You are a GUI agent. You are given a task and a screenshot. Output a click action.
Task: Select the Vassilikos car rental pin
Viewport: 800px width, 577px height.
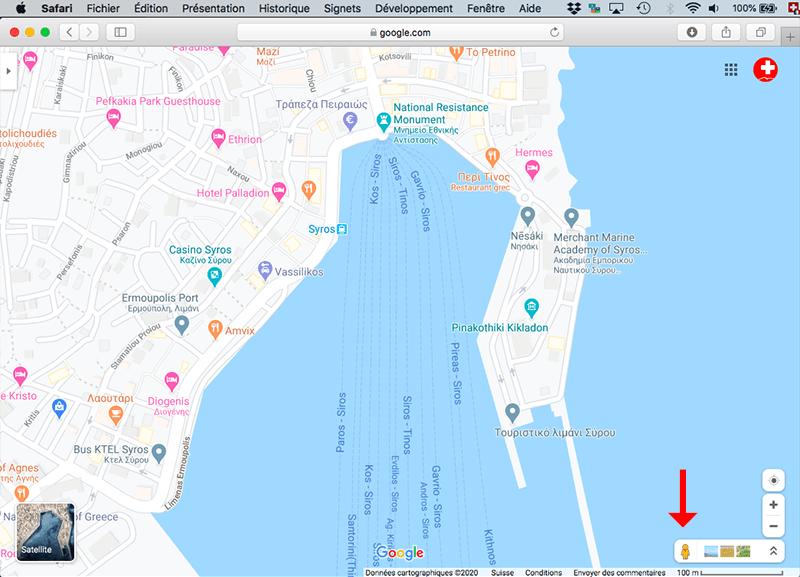tap(264, 270)
